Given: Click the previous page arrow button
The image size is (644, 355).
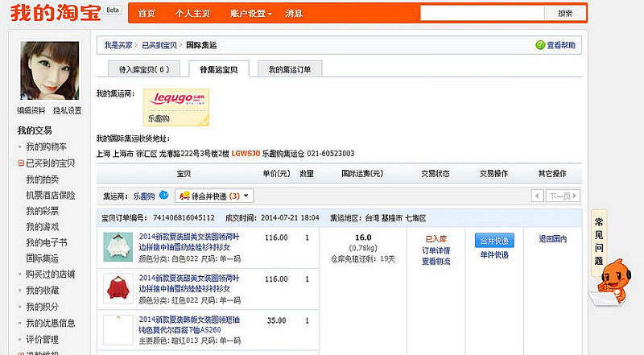Looking at the screenshot, I should coord(537,196).
